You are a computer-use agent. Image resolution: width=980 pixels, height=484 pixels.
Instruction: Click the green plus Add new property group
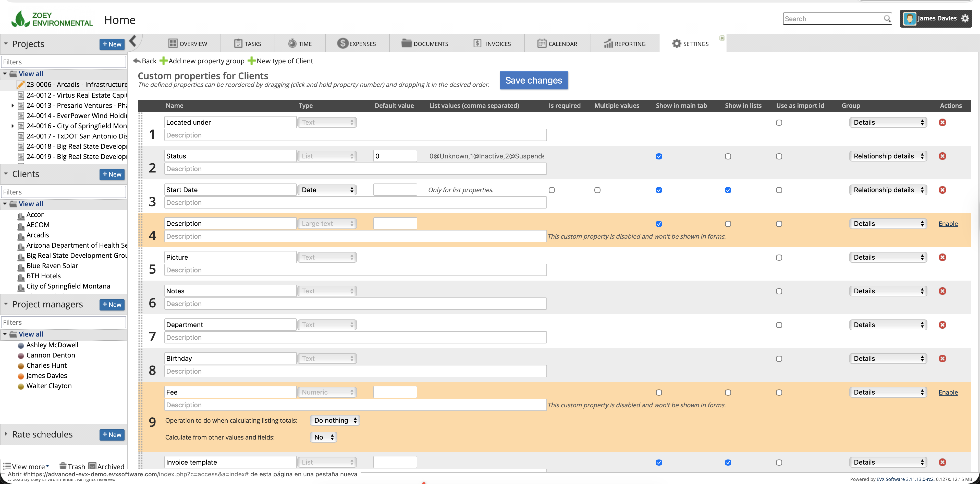[164, 61]
